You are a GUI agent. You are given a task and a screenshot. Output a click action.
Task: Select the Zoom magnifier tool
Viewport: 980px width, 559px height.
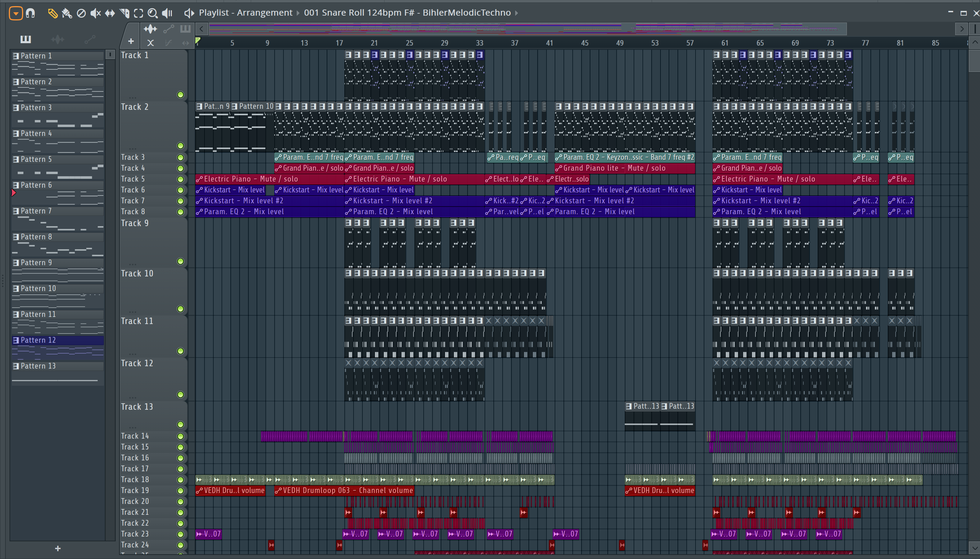152,14
